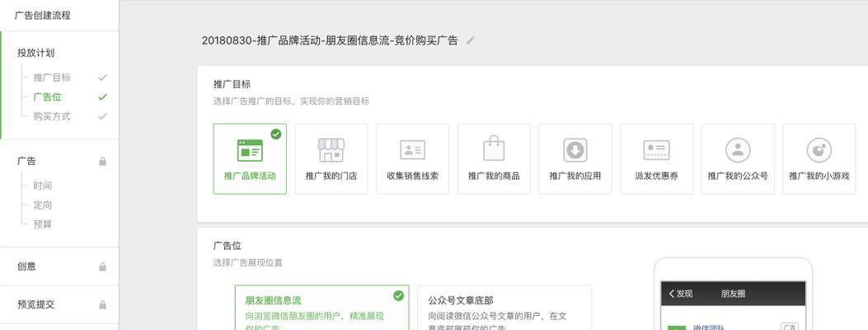This screenshot has height=330, width=868.
Task: Click the checkmark next to 推广目标
Action: (102, 78)
